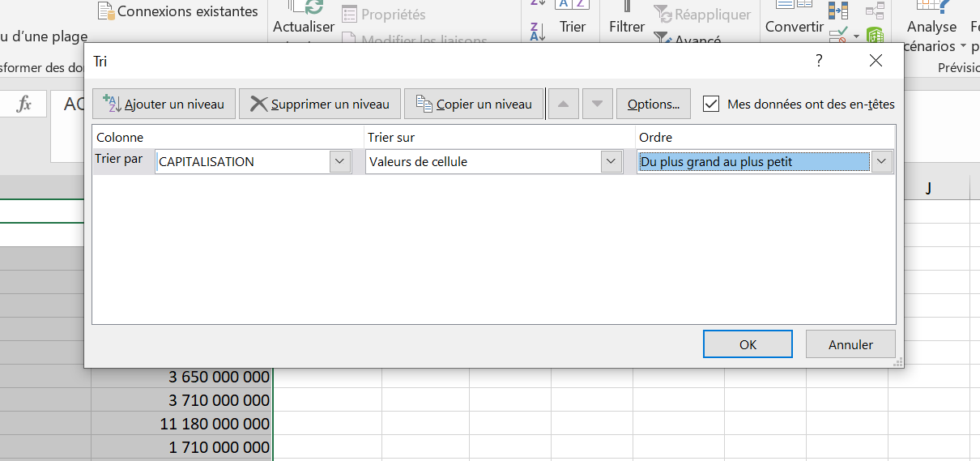Screen dimensions: 980x461
Task: Move sort level down with arrow
Action: coord(598,105)
